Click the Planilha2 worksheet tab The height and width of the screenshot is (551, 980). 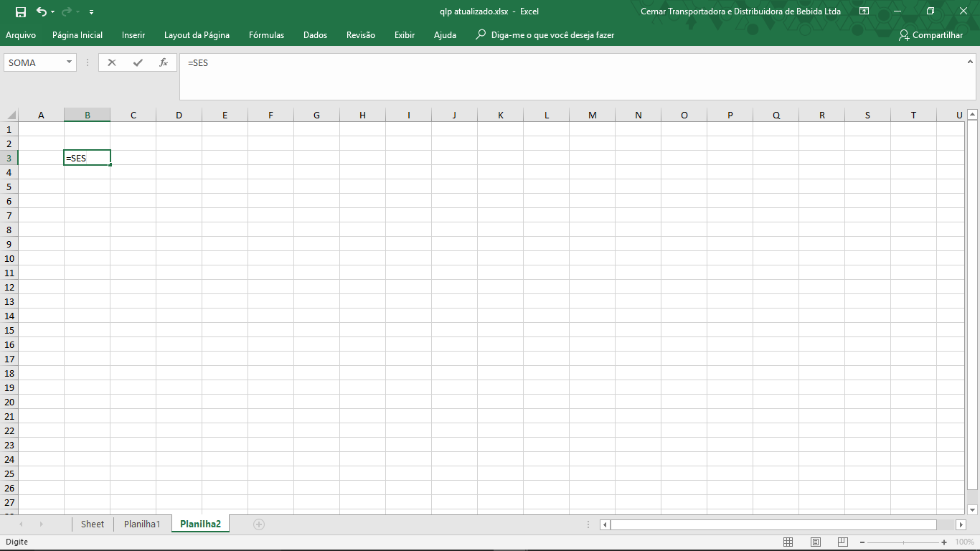[x=200, y=524]
